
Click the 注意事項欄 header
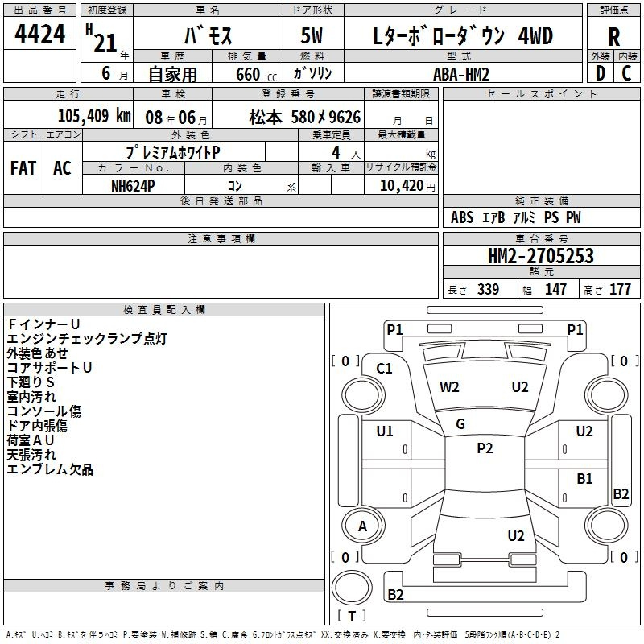click(221, 238)
